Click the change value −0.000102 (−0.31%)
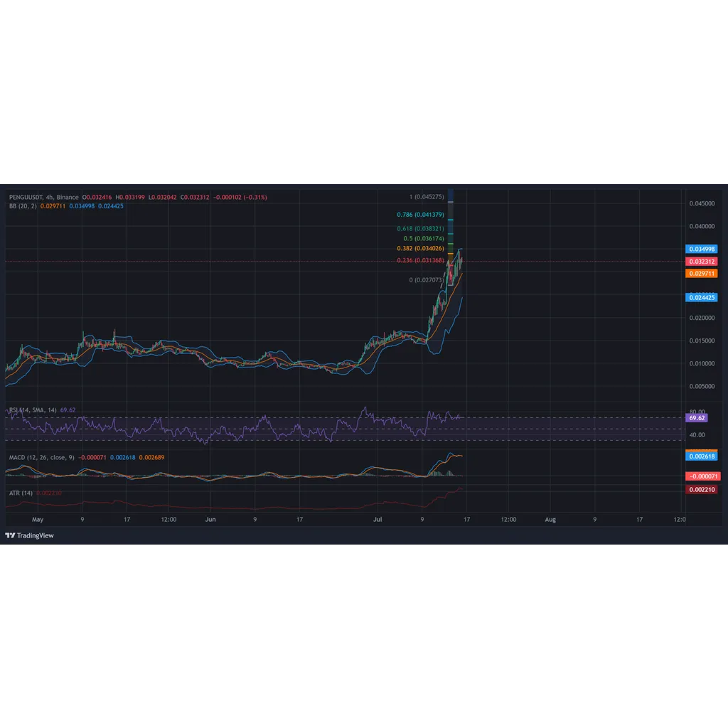The height and width of the screenshot is (728, 728). point(240,198)
